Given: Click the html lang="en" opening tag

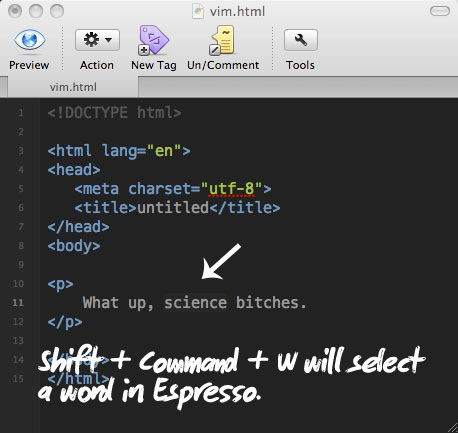Looking at the screenshot, I should [x=119, y=151].
